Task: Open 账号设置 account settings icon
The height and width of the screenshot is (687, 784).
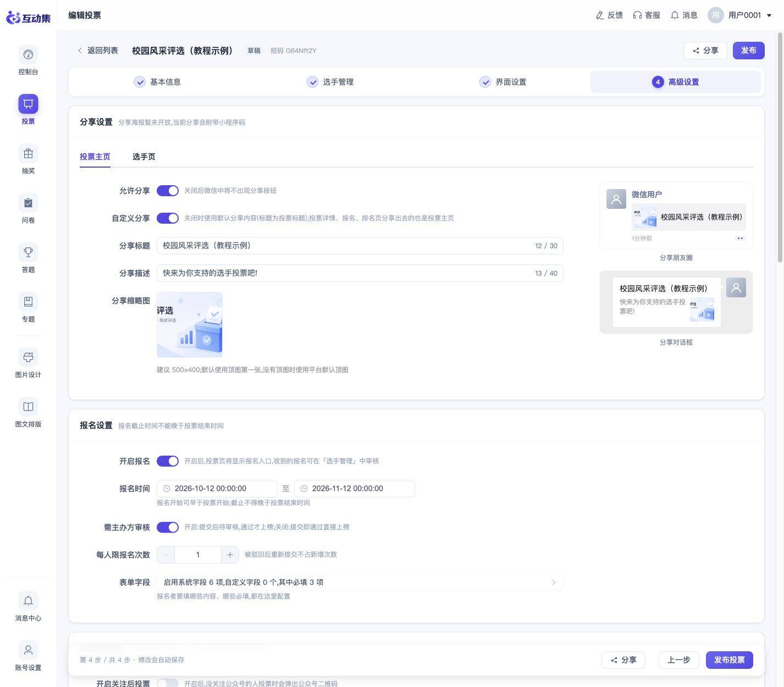Action: pyautogui.click(x=28, y=650)
